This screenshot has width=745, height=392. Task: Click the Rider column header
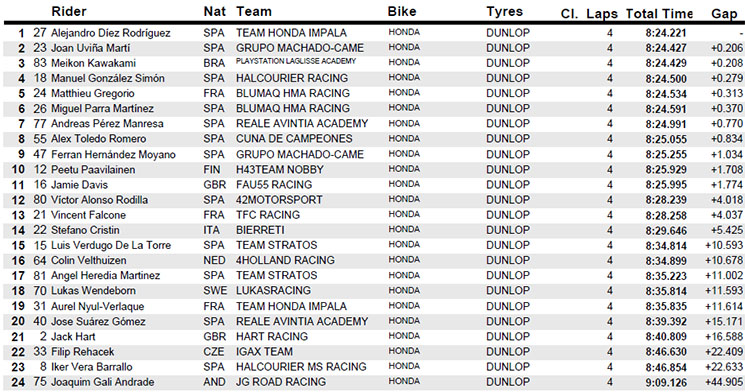tap(68, 11)
